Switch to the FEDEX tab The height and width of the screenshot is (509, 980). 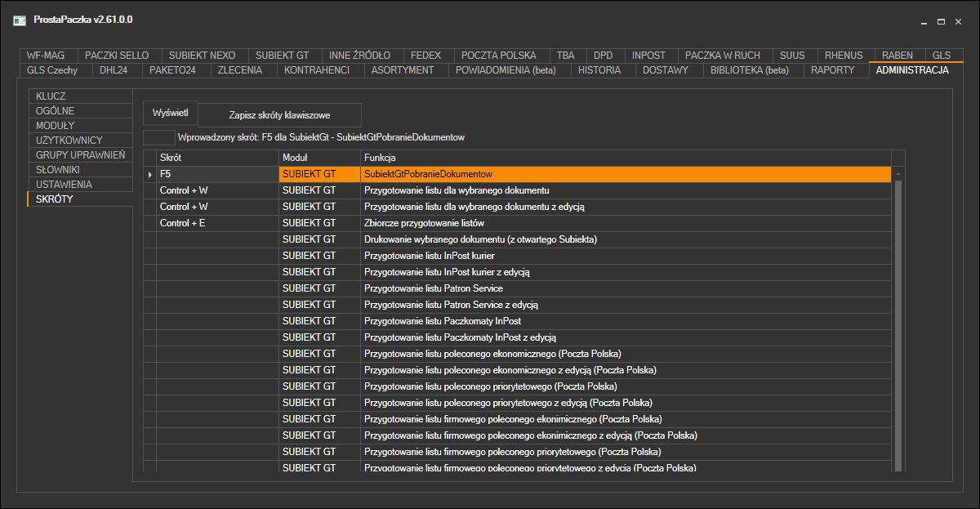coord(425,56)
